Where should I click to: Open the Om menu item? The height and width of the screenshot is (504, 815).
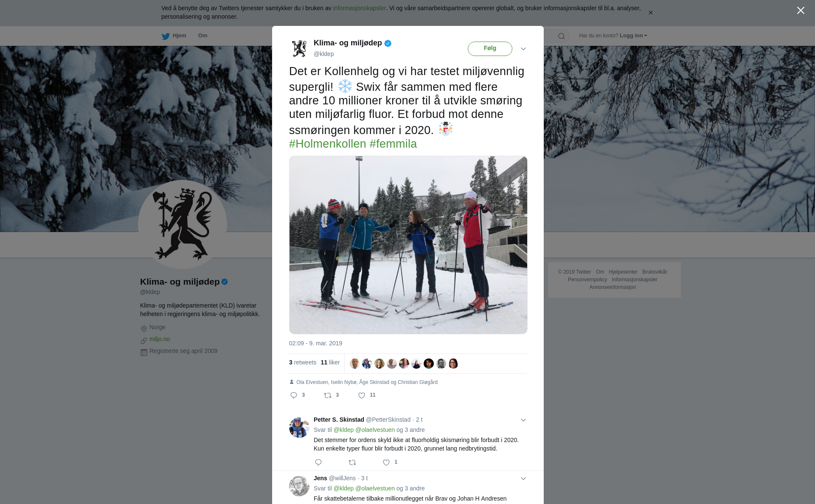point(202,36)
